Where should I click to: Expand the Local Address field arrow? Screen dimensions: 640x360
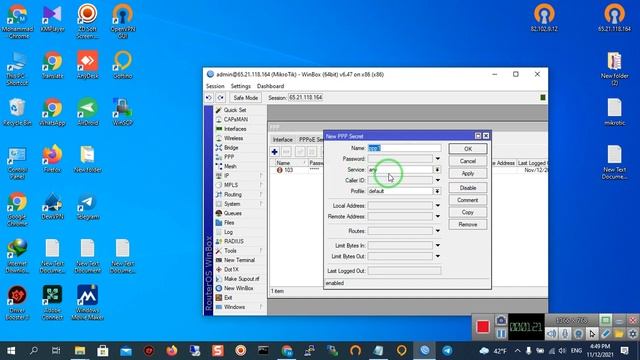[x=438, y=206]
